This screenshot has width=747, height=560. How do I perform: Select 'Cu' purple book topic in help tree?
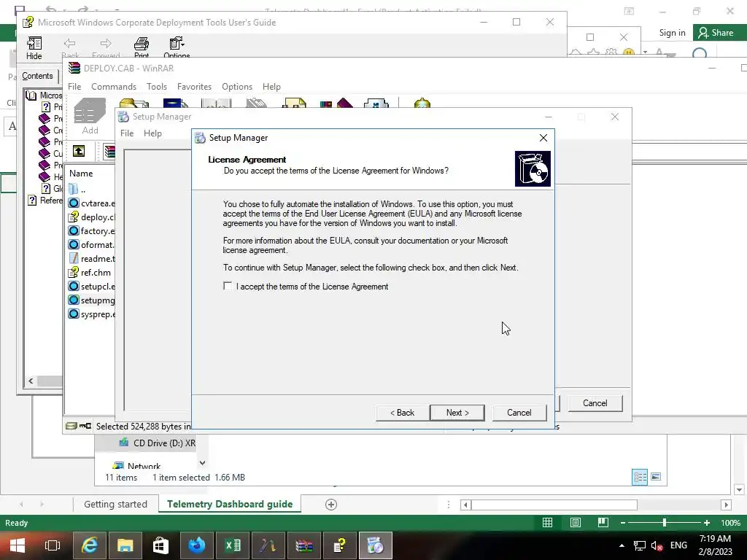50,153
